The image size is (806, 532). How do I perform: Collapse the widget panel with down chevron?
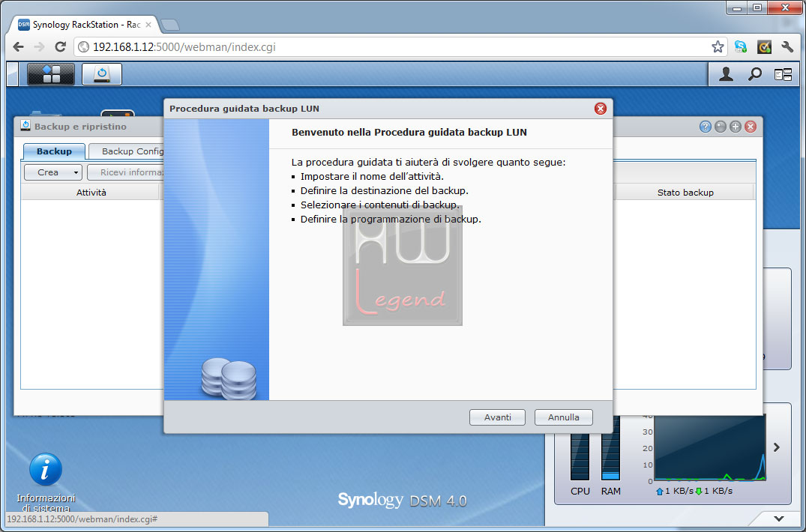pyautogui.click(x=779, y=519)
